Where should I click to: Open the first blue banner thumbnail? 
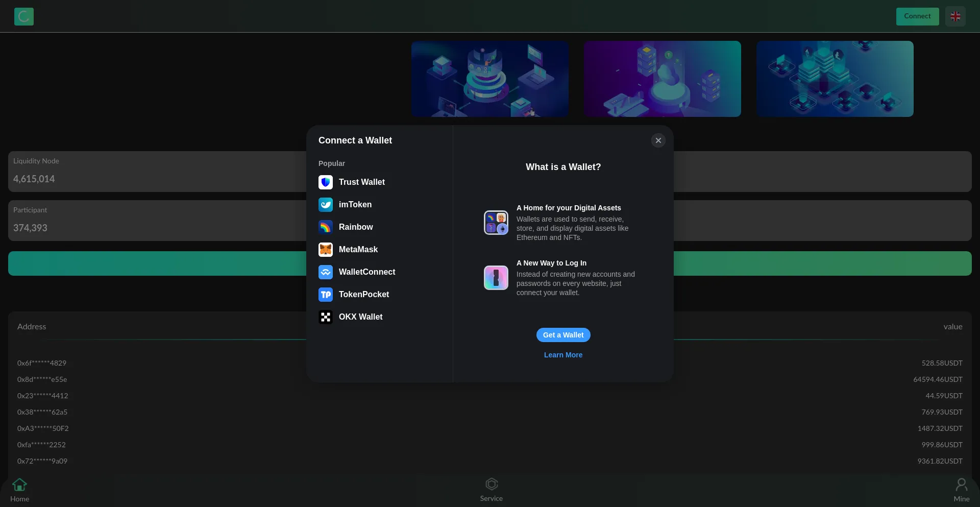pos(490,79)
